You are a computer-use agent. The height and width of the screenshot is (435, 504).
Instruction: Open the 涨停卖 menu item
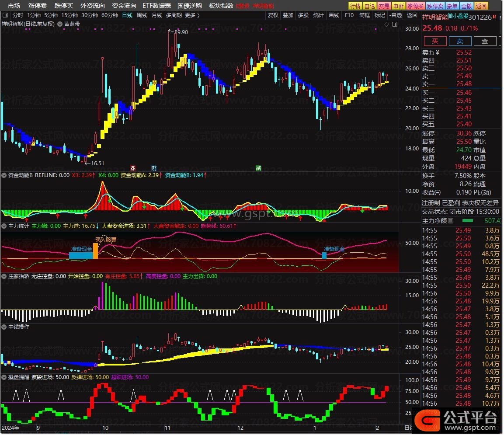[37, 6]
